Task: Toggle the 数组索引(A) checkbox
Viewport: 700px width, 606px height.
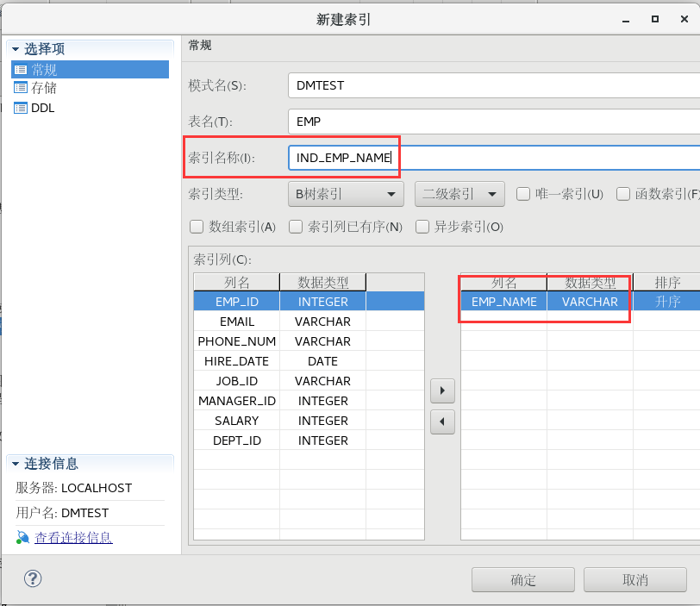Action: pos(197,227)
